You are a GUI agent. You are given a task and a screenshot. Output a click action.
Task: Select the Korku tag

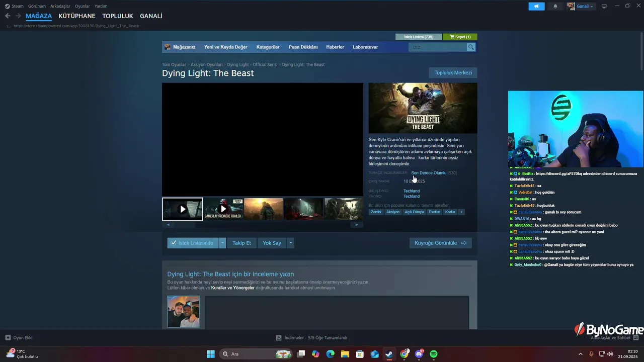450,212
